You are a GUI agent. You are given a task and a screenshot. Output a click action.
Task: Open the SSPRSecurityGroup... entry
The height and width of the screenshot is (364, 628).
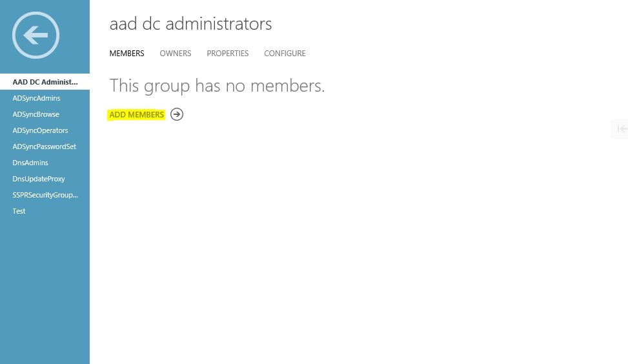coord(45,195)
